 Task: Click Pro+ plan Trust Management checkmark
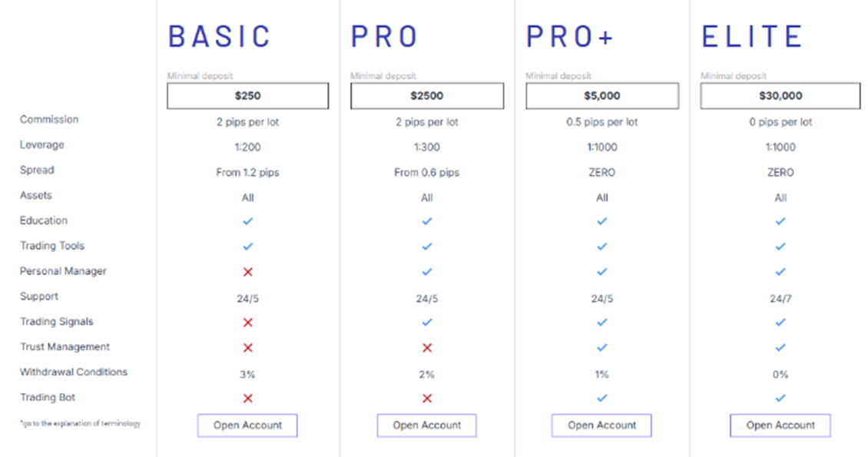tap(602, 348)
